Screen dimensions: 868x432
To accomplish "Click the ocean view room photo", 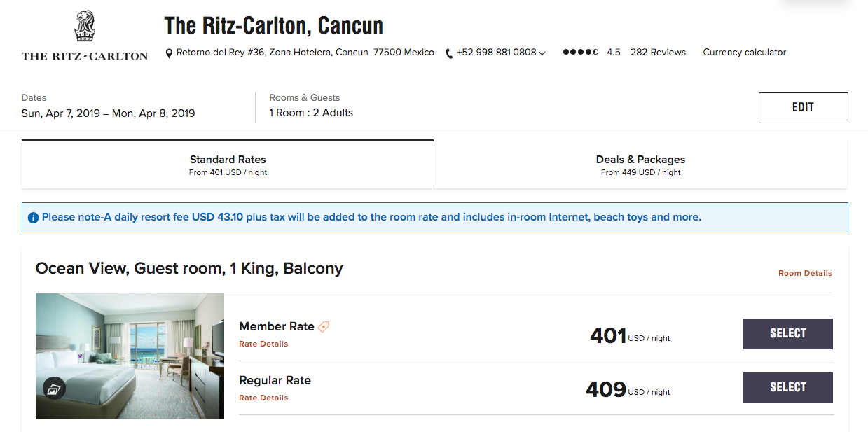I will pyautogui.click(x=130, y=356).
